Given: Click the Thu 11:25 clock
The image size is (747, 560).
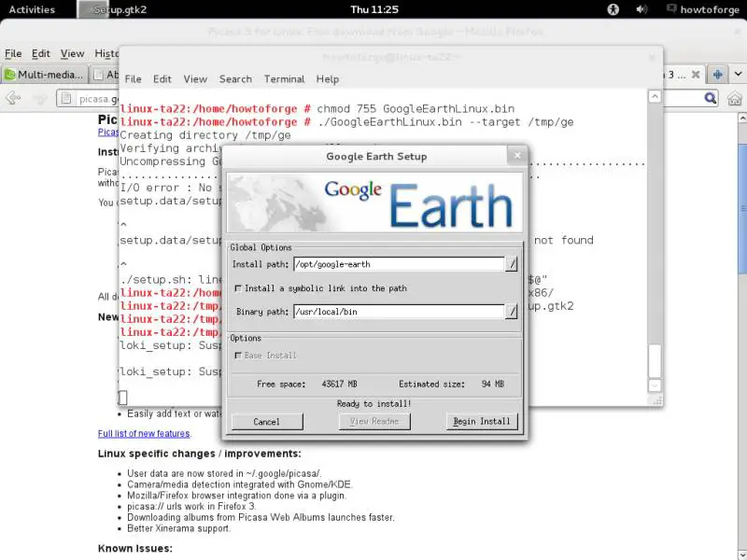Looking at the screenshot, I should point(374,9).
